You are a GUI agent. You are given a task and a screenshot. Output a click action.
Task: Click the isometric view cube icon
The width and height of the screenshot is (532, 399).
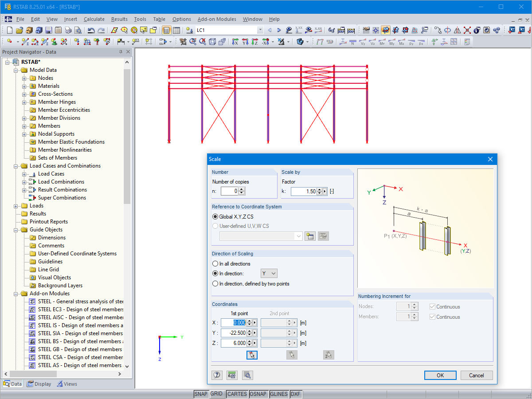pos(212,41)
